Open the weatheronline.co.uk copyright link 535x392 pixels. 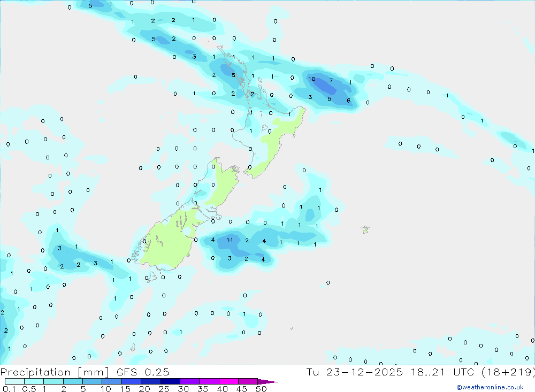(x=490, y=387)
